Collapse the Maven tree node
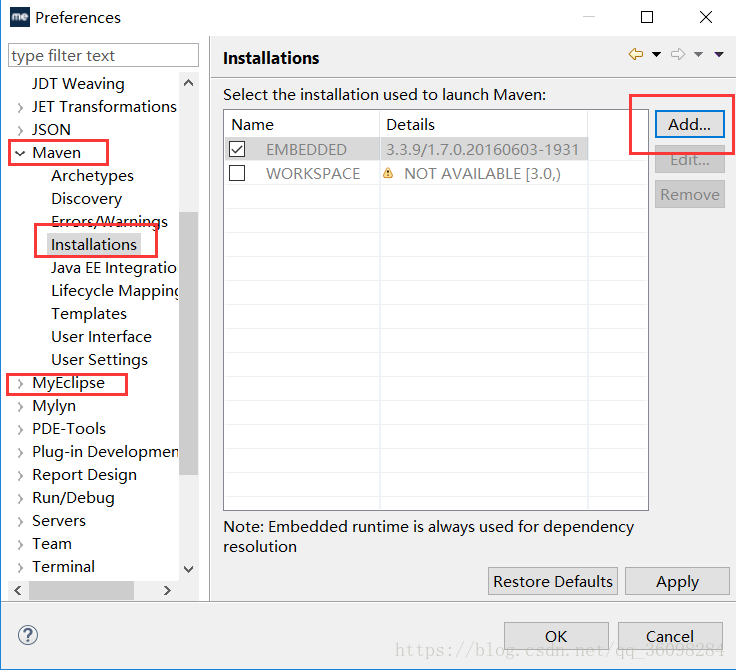 20,153
